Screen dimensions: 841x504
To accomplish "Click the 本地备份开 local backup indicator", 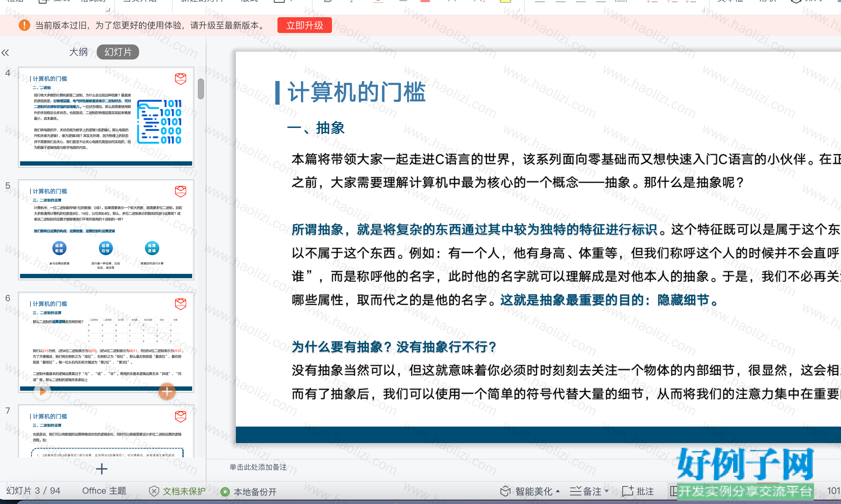I will click(248, 491).
